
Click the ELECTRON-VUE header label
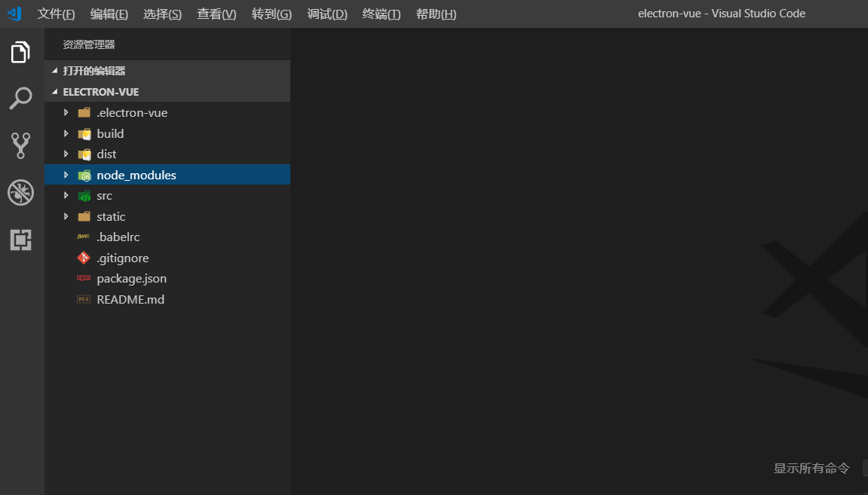101,92
